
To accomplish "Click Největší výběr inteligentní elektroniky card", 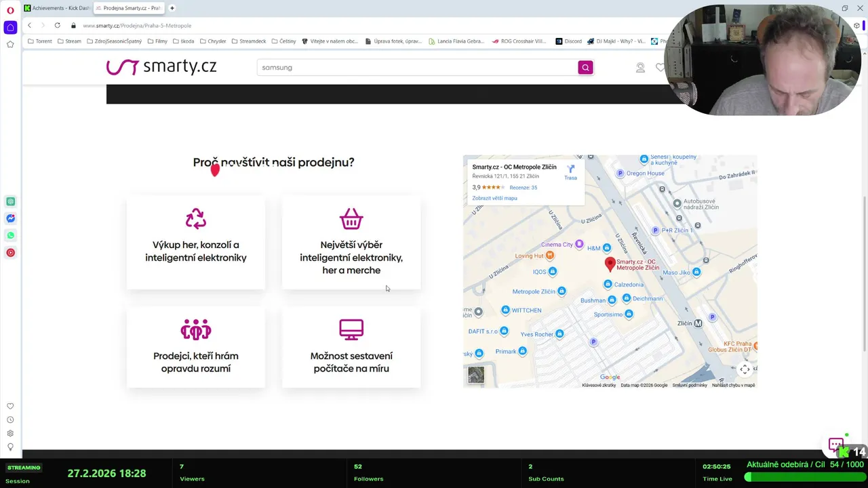I will [x=351, y=243].
